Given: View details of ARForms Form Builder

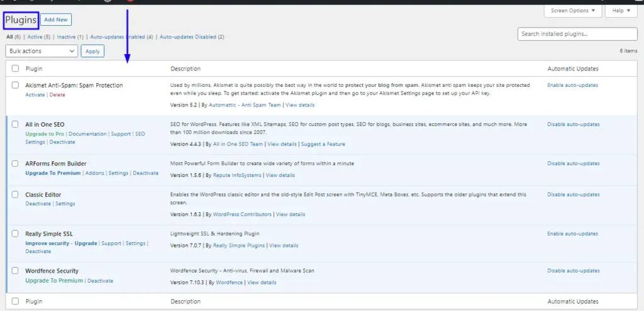Looking at the screenshot, I should pos(280,175).
